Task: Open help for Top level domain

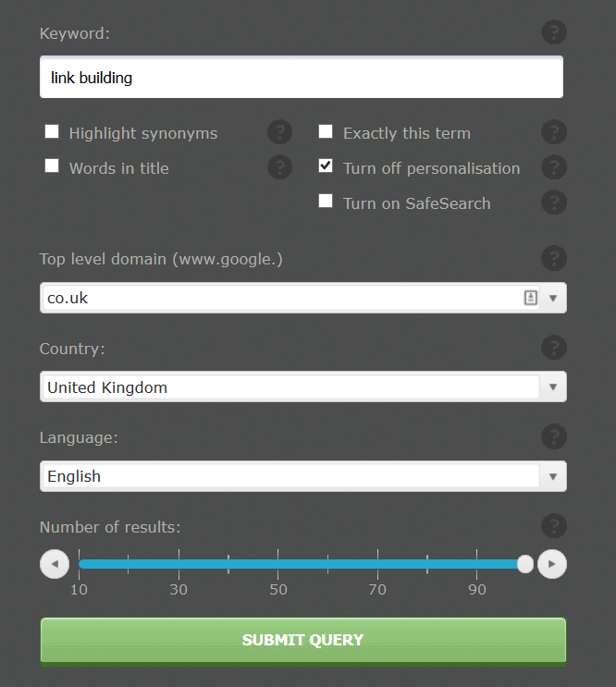Action: pos(554,258)
